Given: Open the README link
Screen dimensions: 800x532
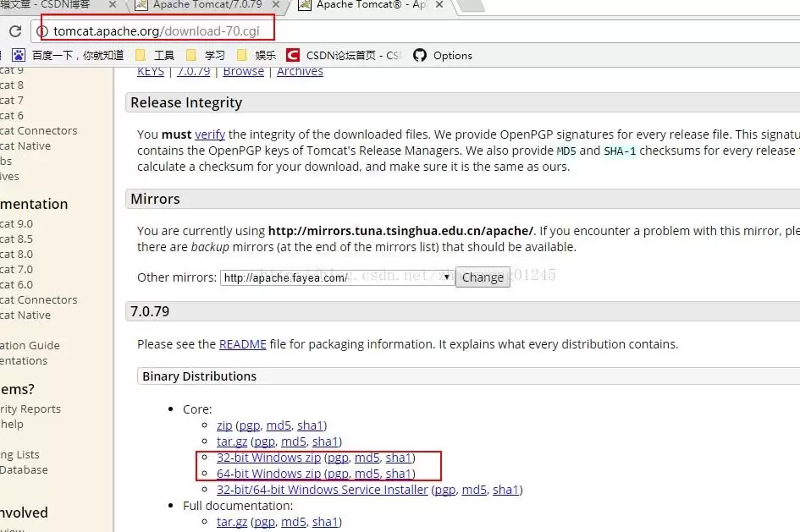Looking at the screenshot, I should (x=243, y=344).
